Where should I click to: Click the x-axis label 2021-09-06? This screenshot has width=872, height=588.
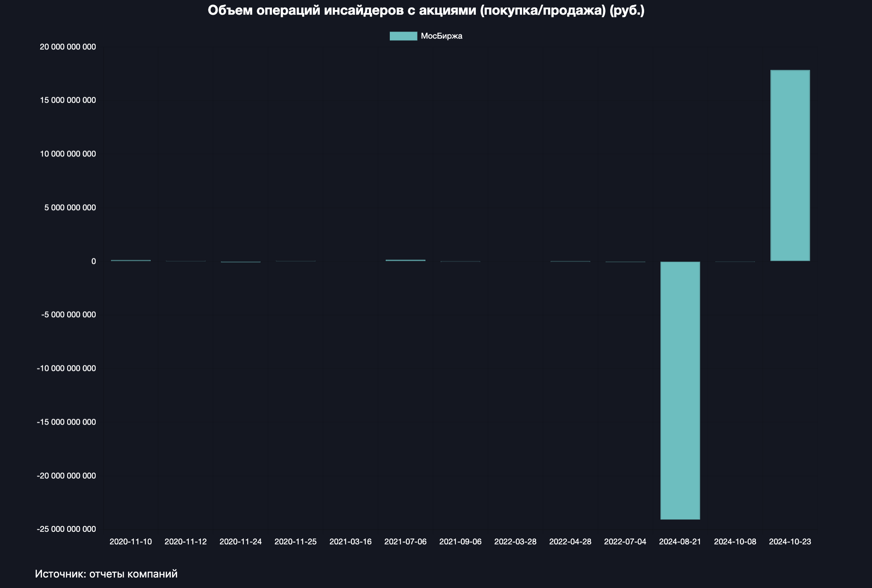(460, 541)
